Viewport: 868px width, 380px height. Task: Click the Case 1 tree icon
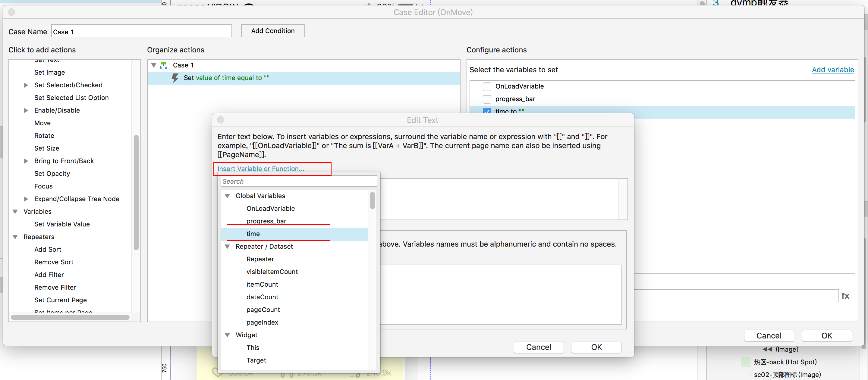click(x=163, y=65)
